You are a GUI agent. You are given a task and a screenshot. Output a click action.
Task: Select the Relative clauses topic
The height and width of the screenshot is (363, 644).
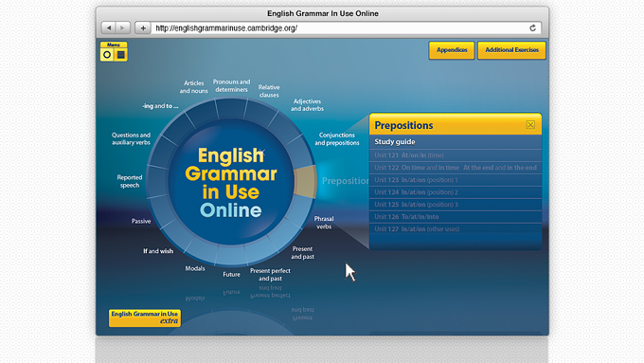[x=269, y=91]
